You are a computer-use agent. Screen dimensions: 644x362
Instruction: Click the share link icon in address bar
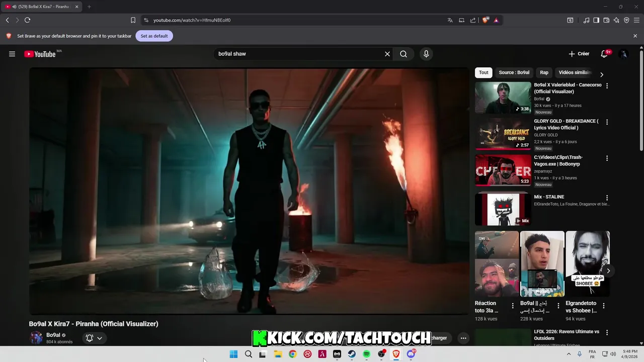click(473, 20)
